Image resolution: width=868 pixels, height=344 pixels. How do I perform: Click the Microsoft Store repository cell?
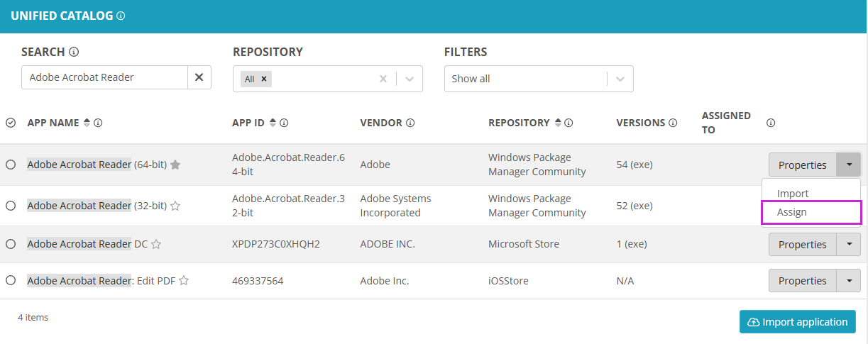[x=524, y=244]
